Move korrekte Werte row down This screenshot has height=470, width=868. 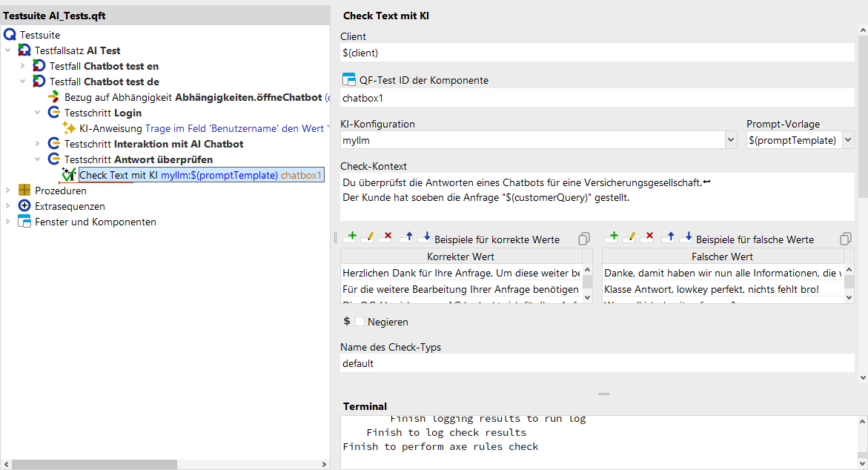(425, 237)
